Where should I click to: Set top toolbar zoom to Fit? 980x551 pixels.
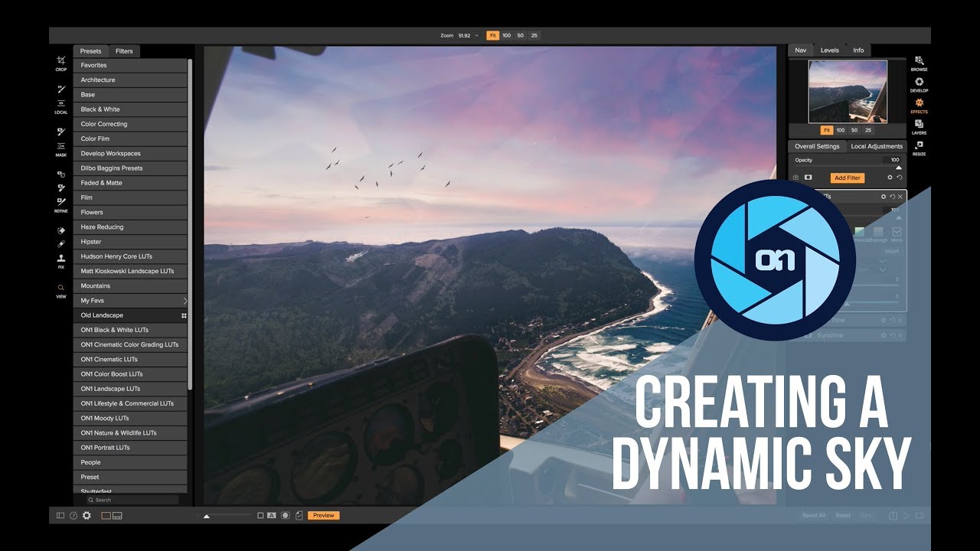pos(493,35)
